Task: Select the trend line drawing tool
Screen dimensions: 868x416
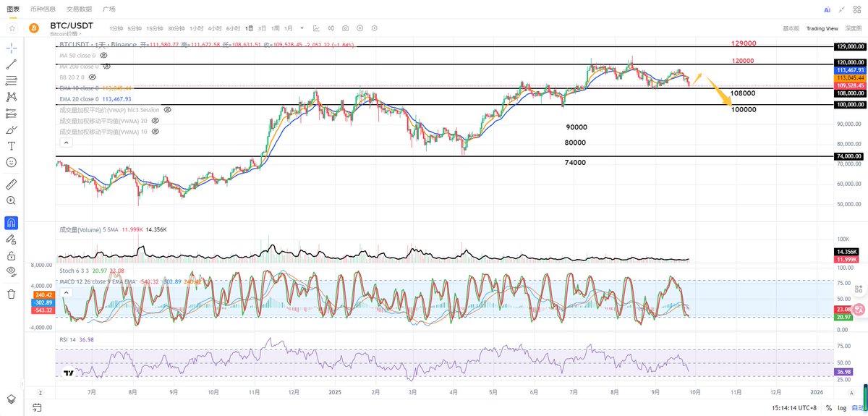Action: (x=12, y=64)
